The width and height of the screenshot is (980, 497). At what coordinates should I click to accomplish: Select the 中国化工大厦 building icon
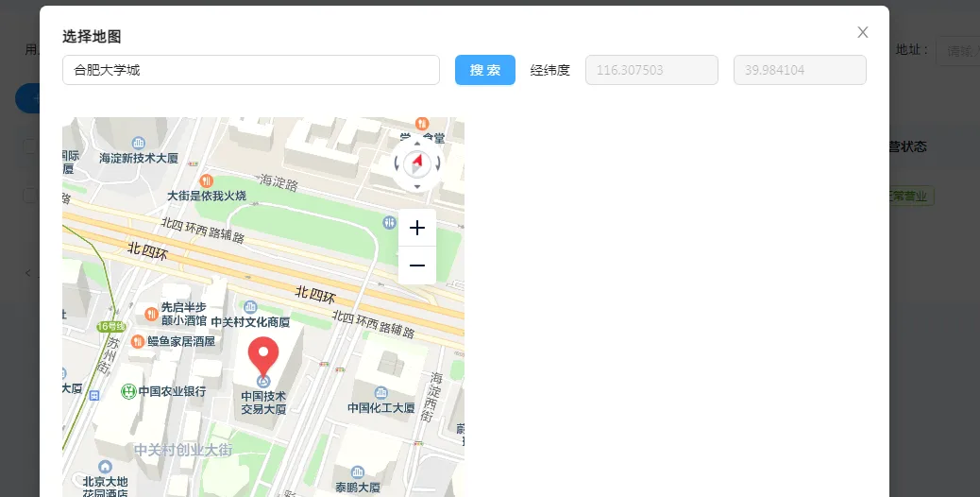(381, 393)
